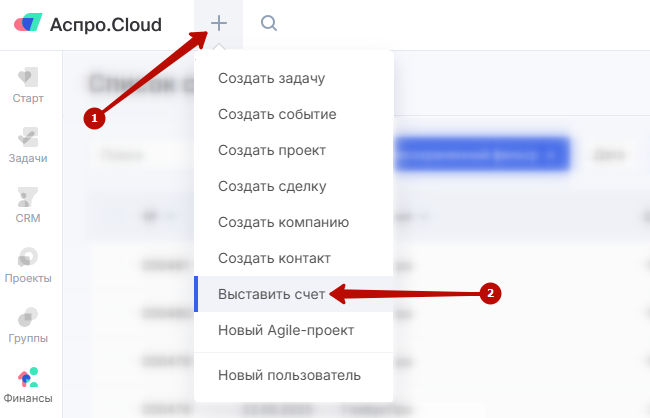Open Группы in the sidebar
Viewport: 650px width, 418px height.
28,325
